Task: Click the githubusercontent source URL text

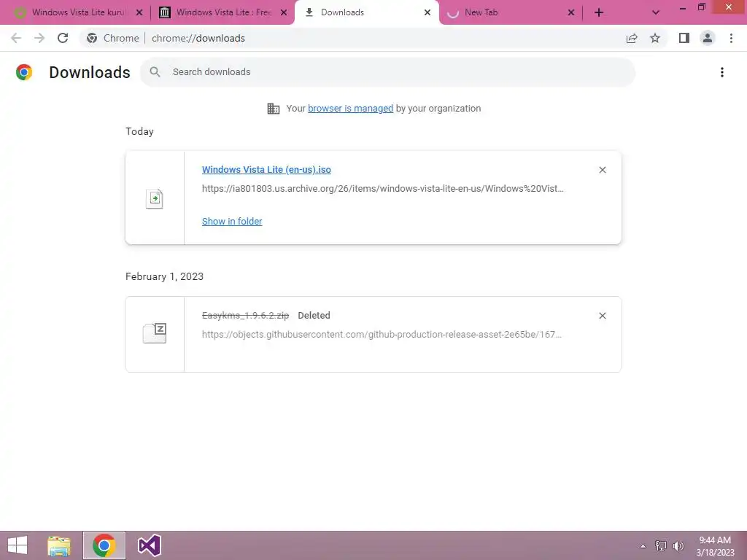Action: click(382, 334)
